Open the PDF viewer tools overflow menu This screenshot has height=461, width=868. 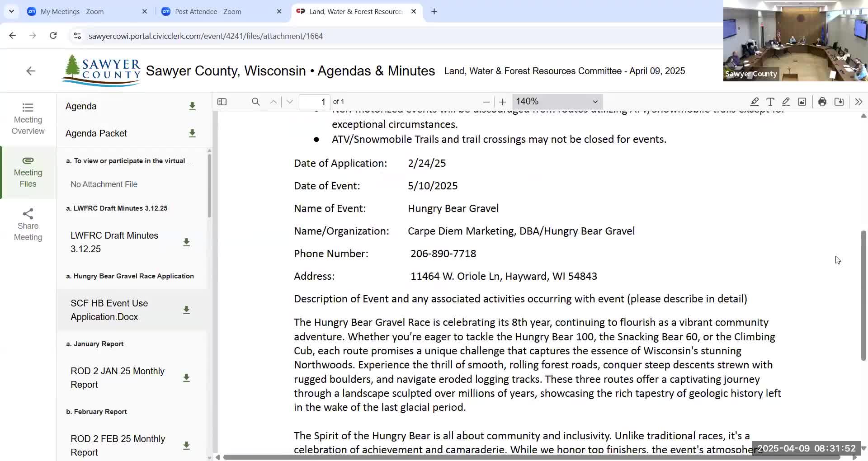click(859, 102)
